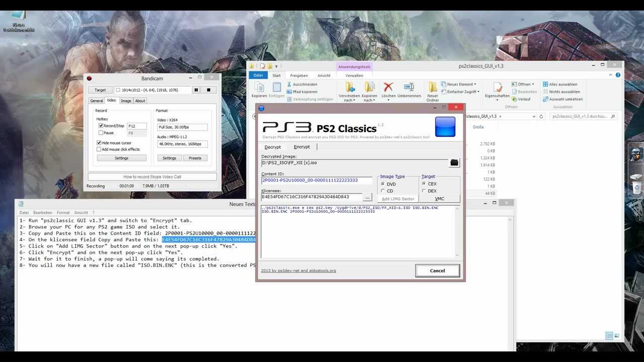Screen dimensions: 644x362
Task: Open the Bearbeiten menu in Notepad
Action: (43, 213)
